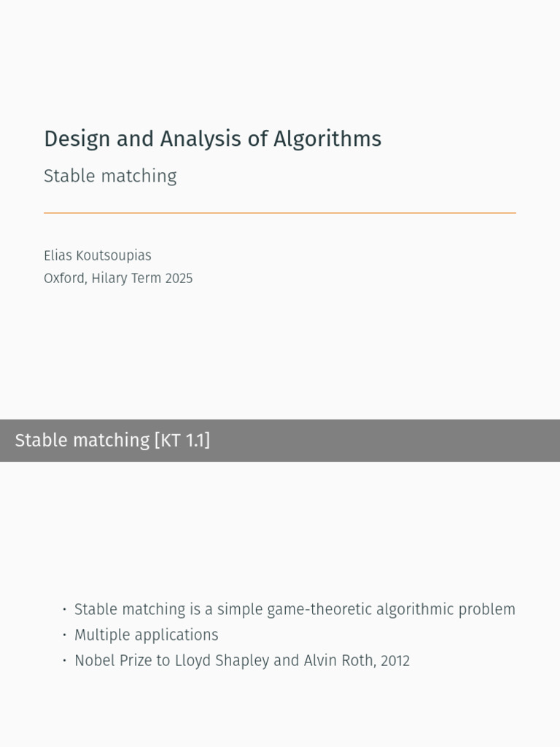Click the bullet dot before Multiple applications
Viewport: 560px width, 747px height.
click(64, 635)
